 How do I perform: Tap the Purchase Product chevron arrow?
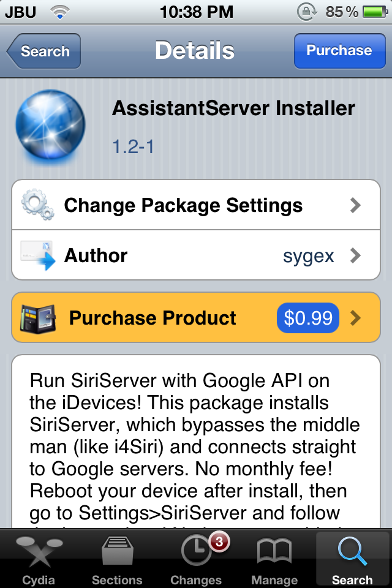pos(355,318)
